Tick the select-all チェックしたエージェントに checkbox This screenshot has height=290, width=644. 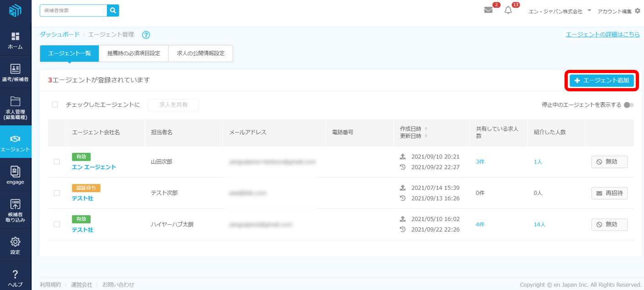click(x=55, y=105)
